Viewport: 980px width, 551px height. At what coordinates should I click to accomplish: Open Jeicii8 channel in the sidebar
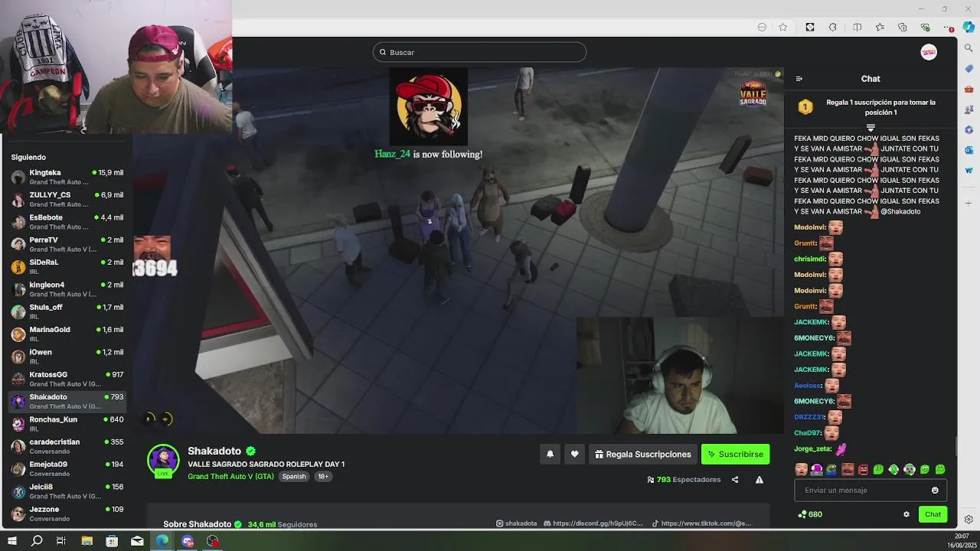67,491
